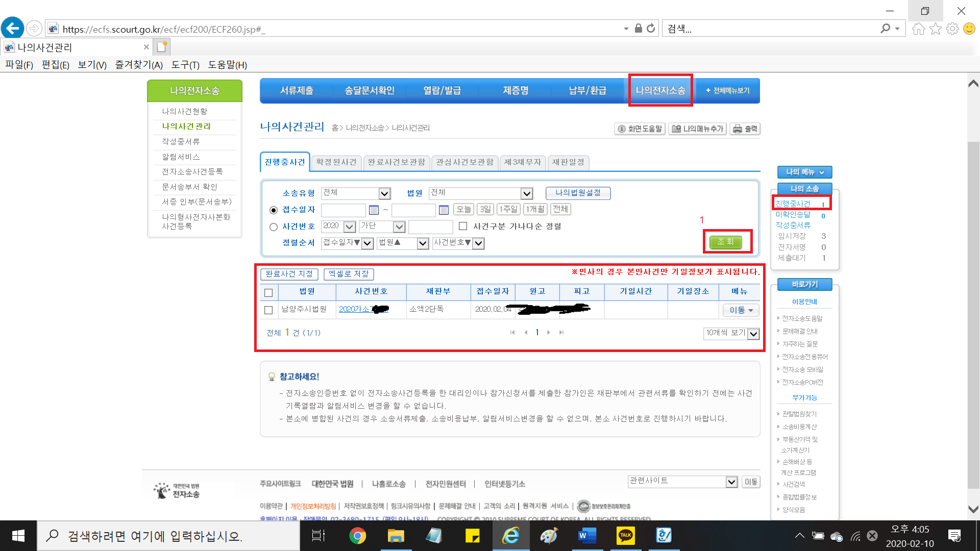The image size is (980, 551).
Task: Expand the 법원 selection dropdown
Action: point(527,193)
